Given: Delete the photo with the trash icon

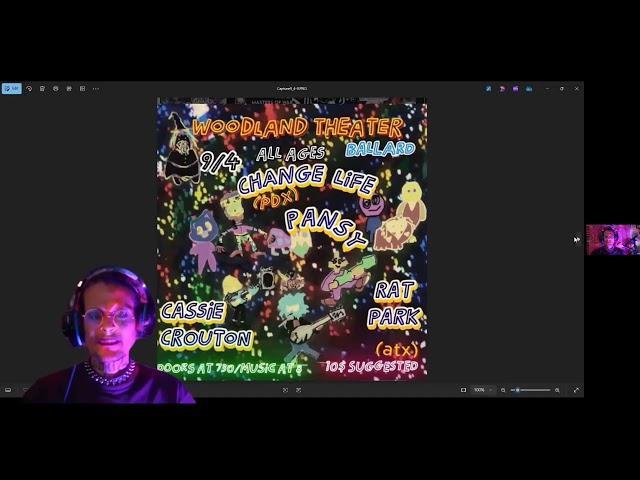Looking at the screenshot, I should [x=42, y=89].
